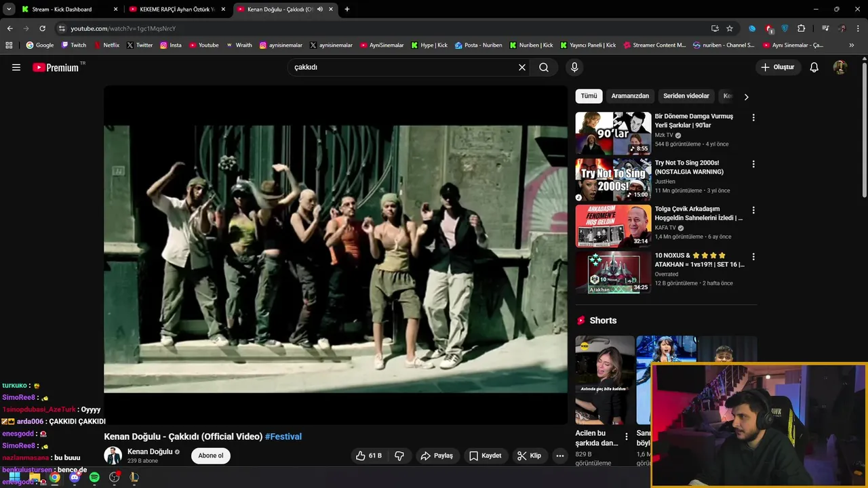Select the Aramanızdan filter chip

[x=630, y=96]
